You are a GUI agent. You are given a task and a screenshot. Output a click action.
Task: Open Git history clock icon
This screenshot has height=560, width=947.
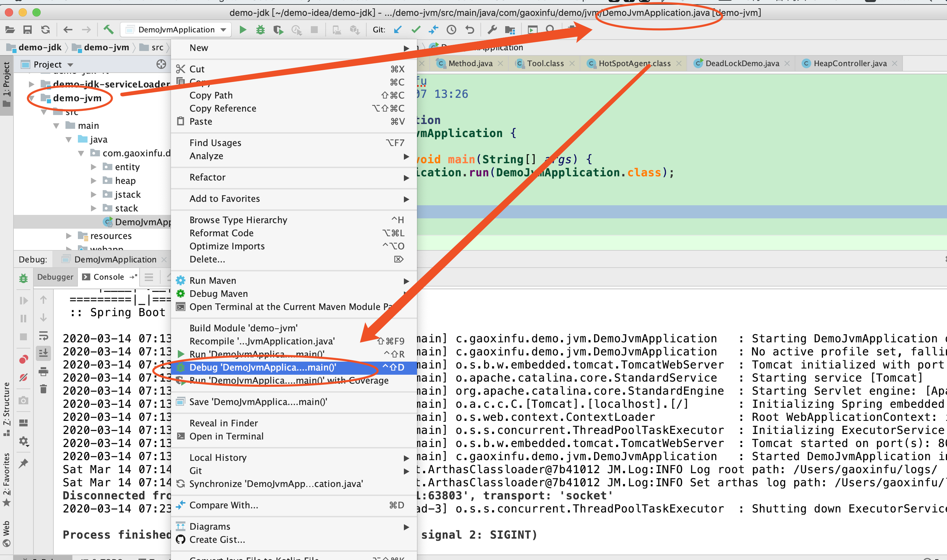pos(451,29)
